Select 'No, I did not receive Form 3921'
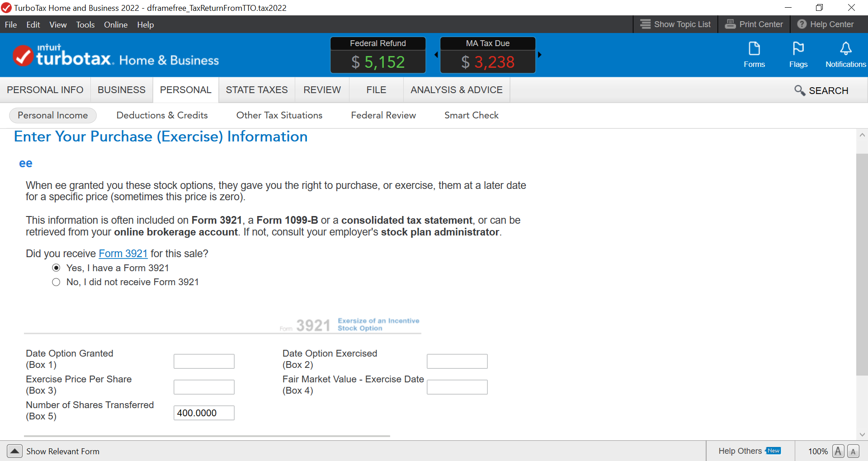The height and width of the screenshot is (461, 868). click(56, 282)
